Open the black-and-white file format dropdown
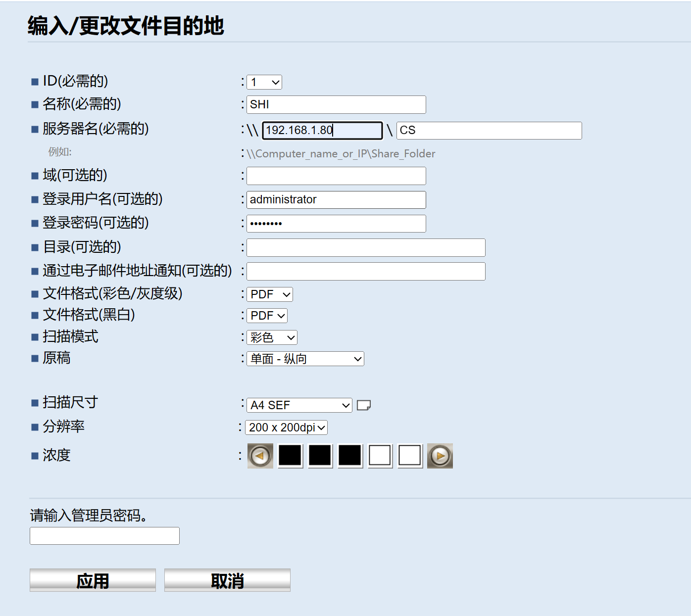 tap(267, 316)
